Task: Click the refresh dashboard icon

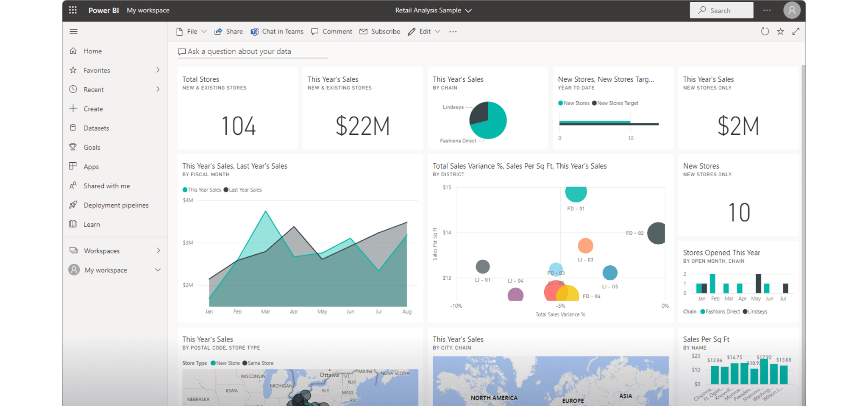Action: click(765, 31)
